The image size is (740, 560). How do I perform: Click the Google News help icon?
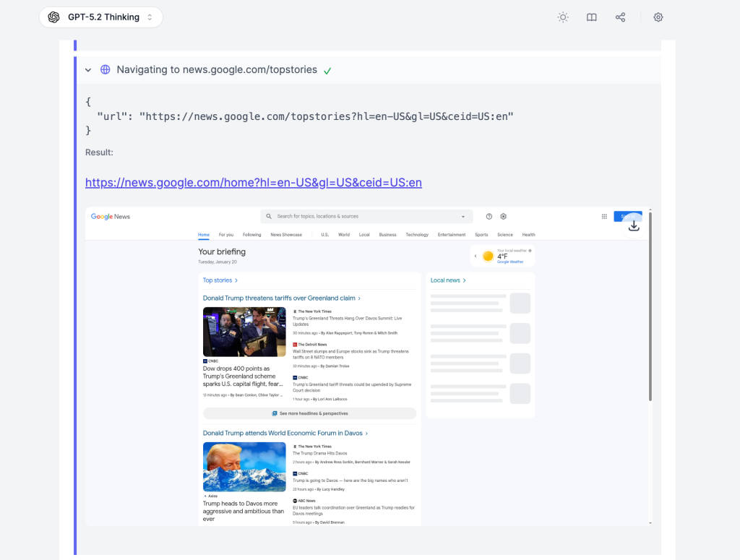pyautogui.click(x=489, y=216)
